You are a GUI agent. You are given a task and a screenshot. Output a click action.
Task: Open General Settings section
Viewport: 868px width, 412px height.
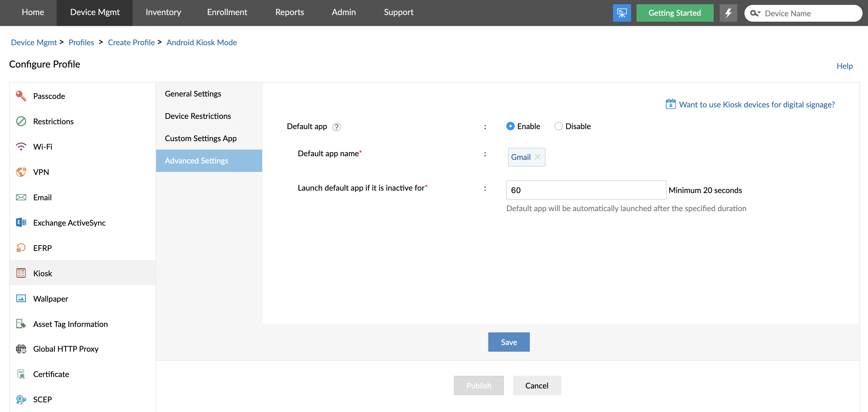193,94
